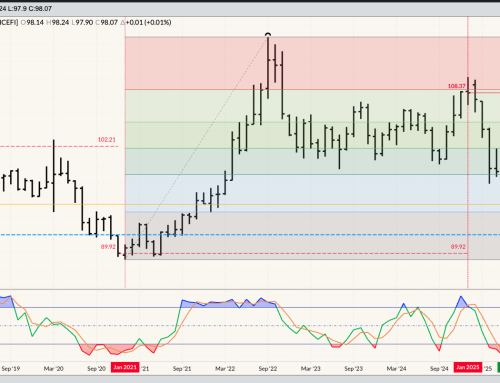Click the close value C98.07
Viewport: 500px width, 383px height.
tap(107, 22)
